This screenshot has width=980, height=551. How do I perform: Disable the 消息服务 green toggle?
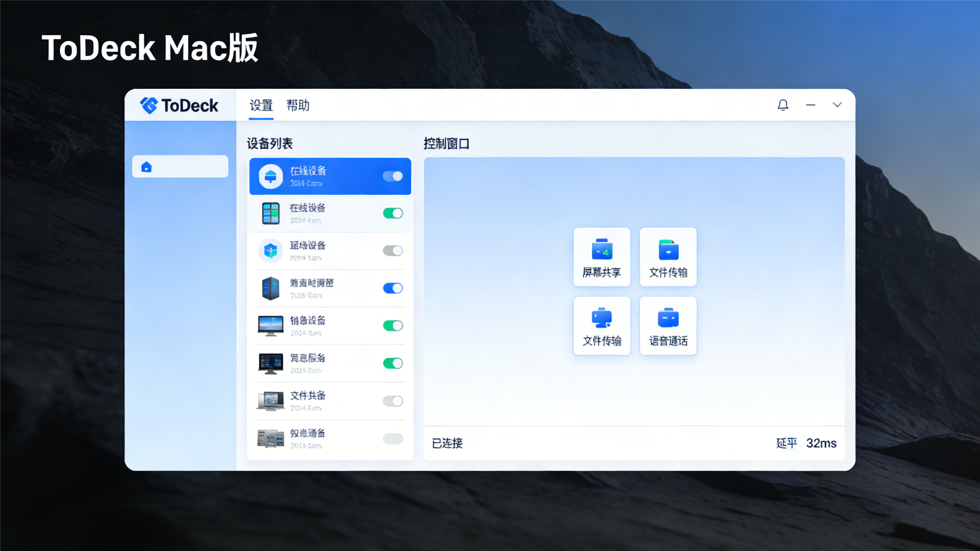coord(392,363)
